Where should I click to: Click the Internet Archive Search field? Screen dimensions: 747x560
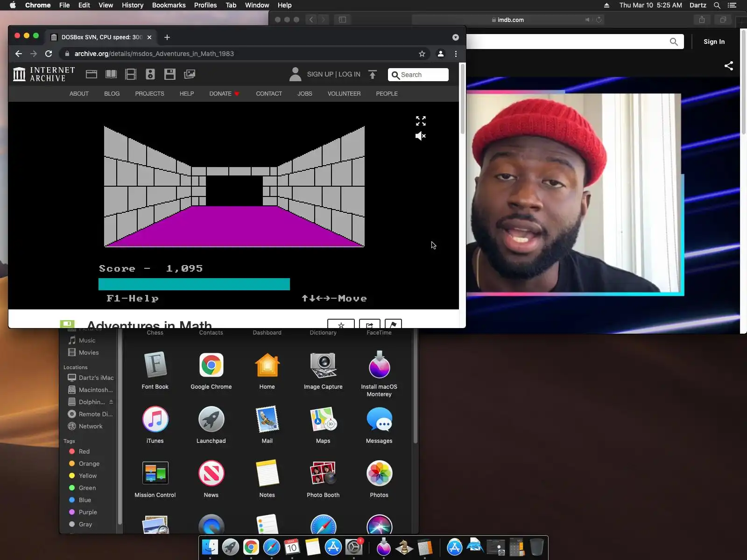(418, 75)
